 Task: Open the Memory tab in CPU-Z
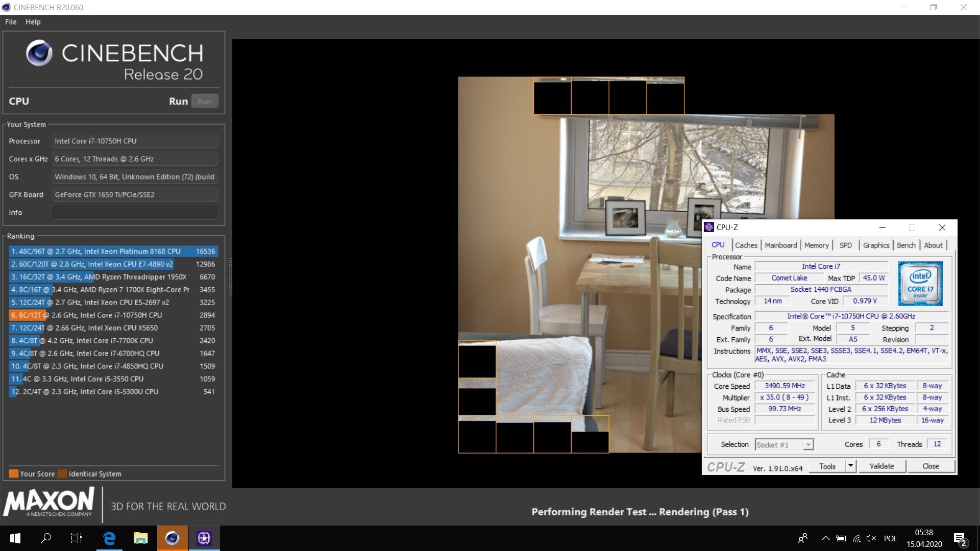click(816, 245)
